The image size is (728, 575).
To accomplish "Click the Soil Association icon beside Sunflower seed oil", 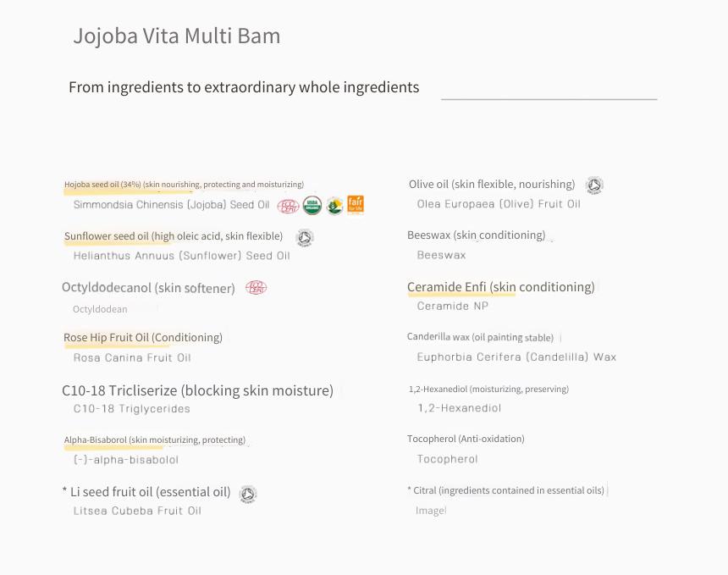I will [x=304, y=238].
